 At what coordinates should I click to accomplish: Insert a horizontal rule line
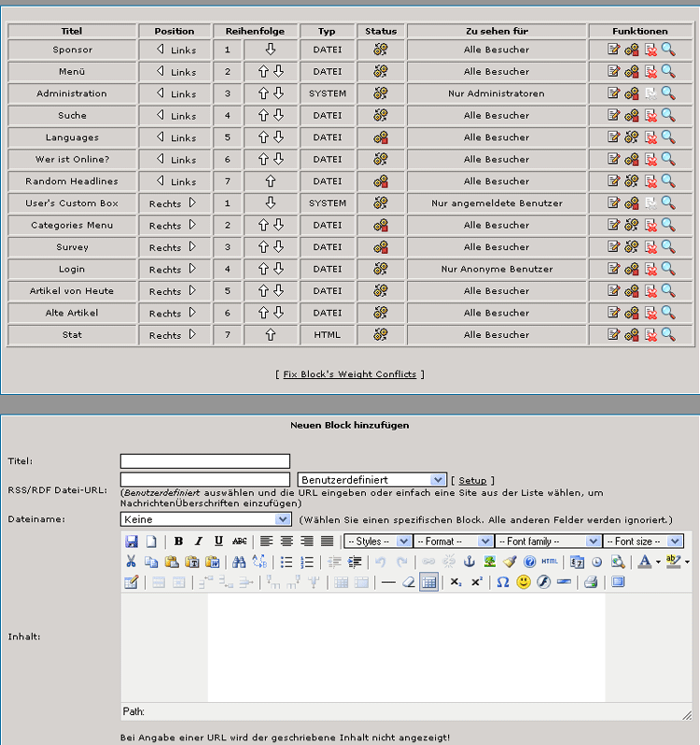tap(388, 582)
